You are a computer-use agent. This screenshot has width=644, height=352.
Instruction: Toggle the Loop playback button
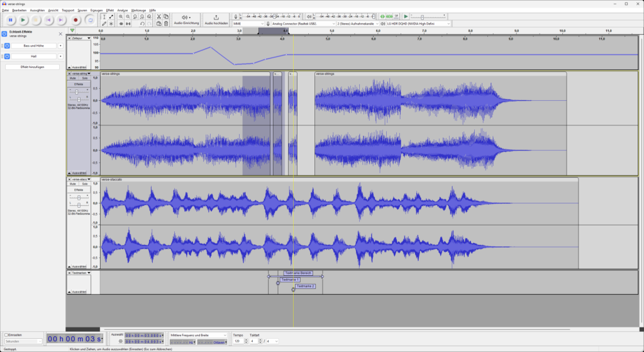90,20
